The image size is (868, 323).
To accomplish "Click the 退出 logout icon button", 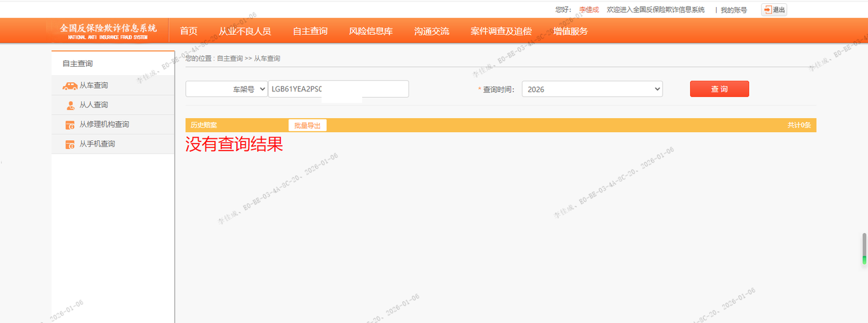I will point(774,10).
